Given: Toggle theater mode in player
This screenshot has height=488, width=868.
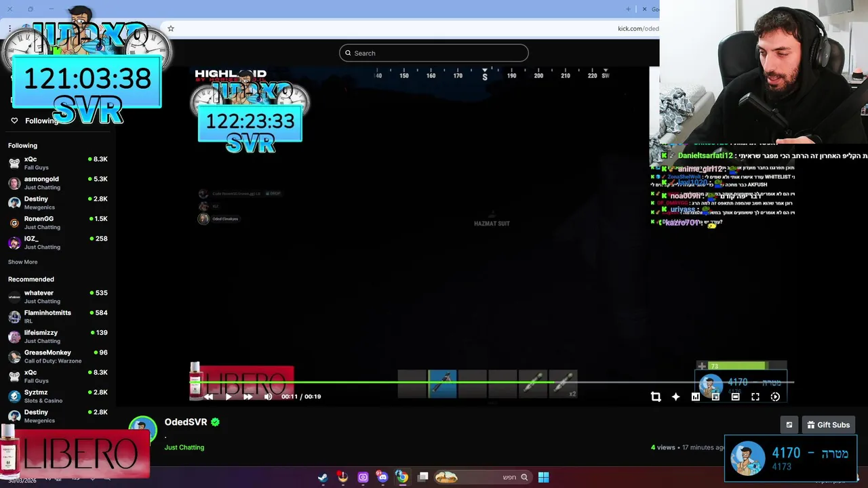Looking at the screenshot, I should (x=736, y=396).
